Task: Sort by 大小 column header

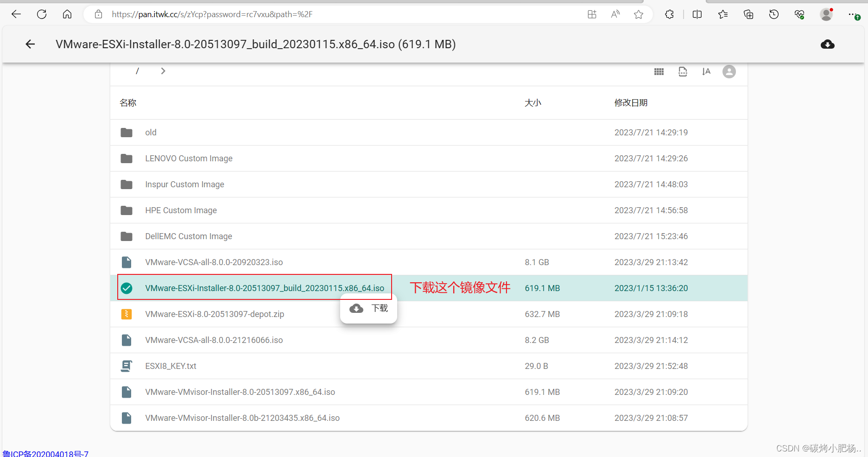Action: point(533,103)
